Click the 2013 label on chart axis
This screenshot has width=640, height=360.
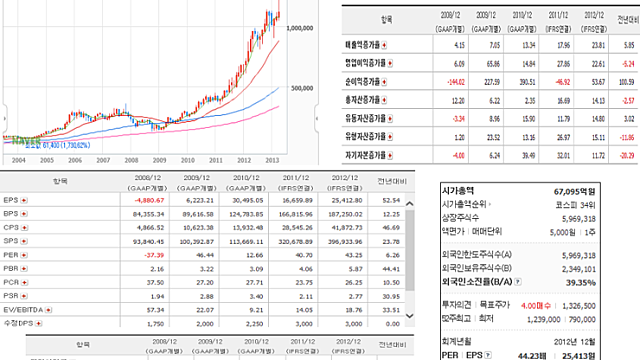coord(272,160)
